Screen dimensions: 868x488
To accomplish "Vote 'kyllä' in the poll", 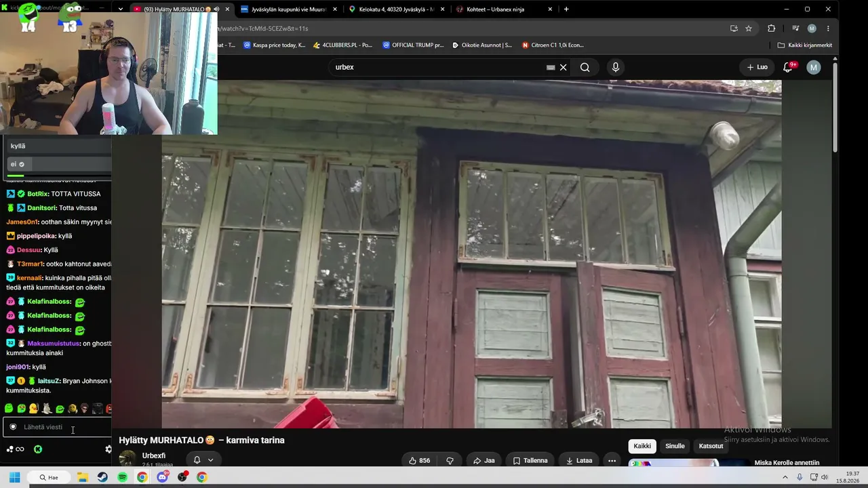I will pos(58,146).
